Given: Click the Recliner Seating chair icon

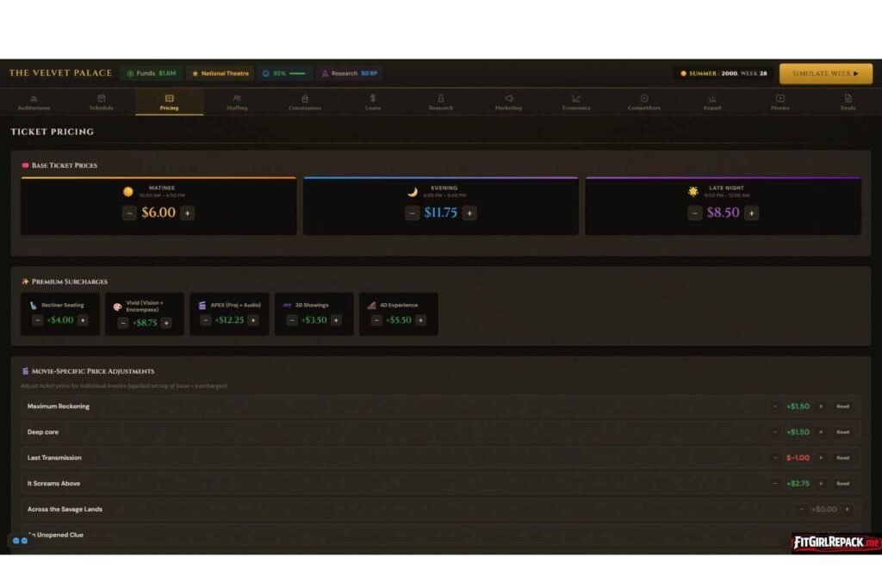Looking at the screenshot, I should [34, 306].
